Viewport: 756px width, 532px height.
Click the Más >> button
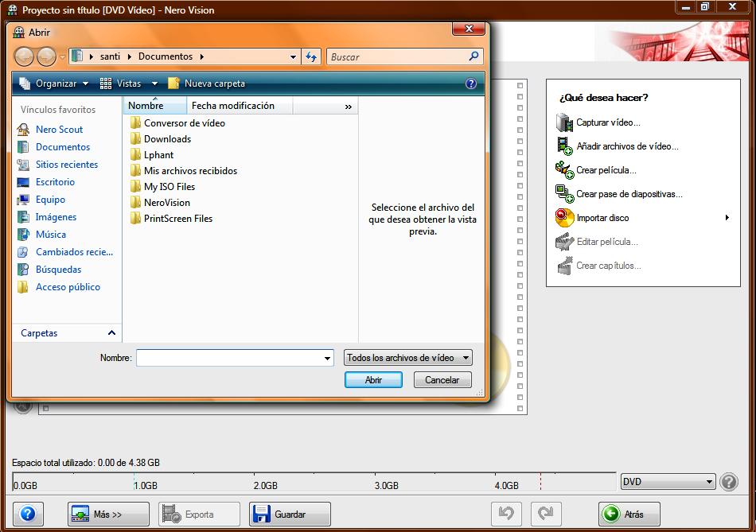[108, 514]
